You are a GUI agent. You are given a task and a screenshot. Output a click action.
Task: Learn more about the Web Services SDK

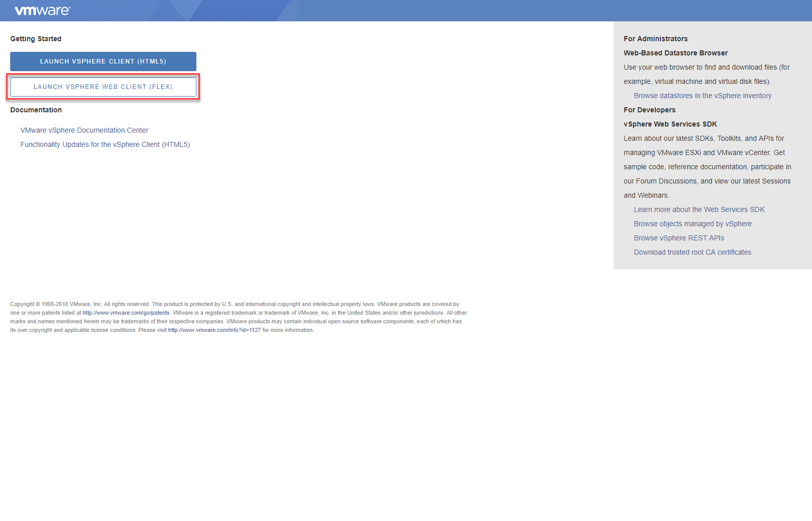(x=699, y=210)
